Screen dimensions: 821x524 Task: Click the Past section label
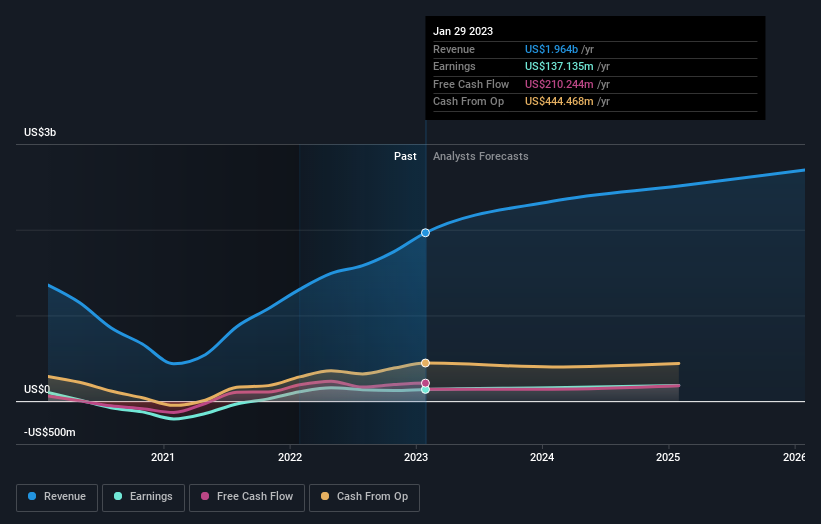405,156
